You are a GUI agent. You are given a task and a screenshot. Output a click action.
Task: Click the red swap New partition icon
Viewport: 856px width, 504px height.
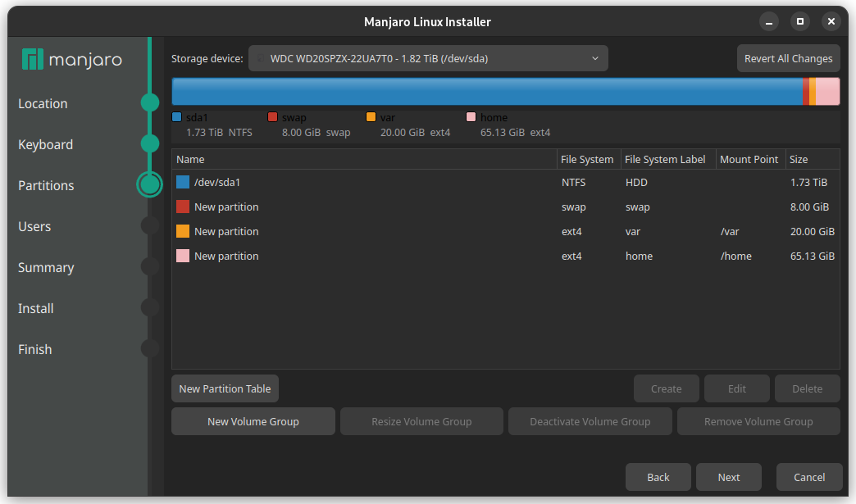pyautogui.click(x=183, y=207)
